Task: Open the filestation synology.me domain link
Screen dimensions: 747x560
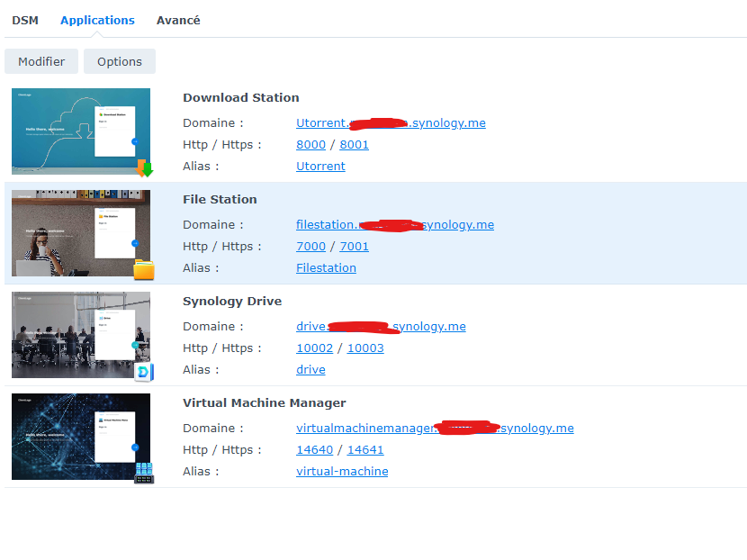Action: tap(395, 224)
